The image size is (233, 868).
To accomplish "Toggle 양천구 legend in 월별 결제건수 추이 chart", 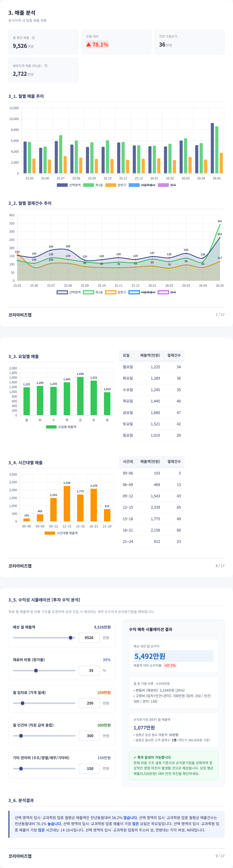I will tap(116, 292).
